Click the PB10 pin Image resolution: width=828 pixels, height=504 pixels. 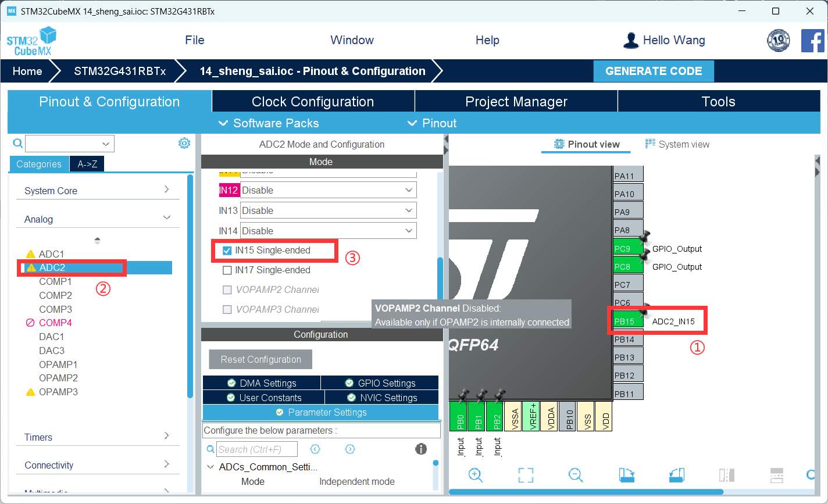[x=568, y=416]
